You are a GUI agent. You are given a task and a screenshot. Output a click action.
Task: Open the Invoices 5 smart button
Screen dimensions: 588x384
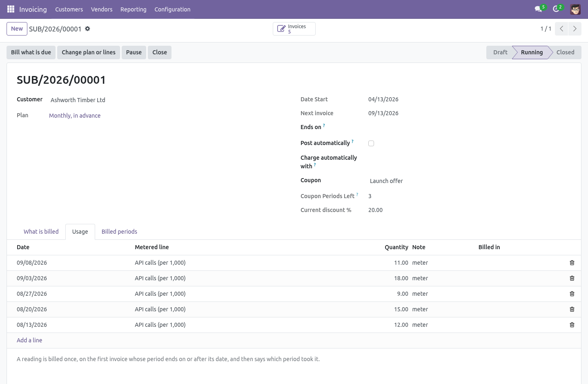click(294, 29)
